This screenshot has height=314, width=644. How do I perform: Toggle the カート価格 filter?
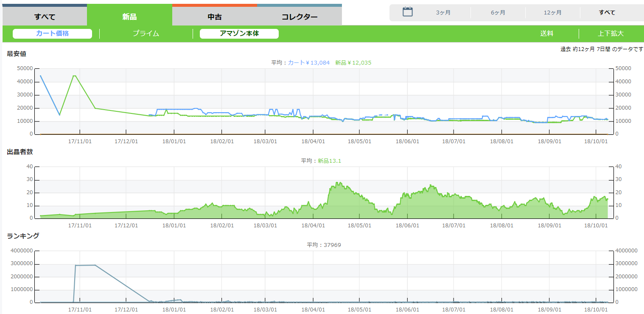click(x=52, y=34)
